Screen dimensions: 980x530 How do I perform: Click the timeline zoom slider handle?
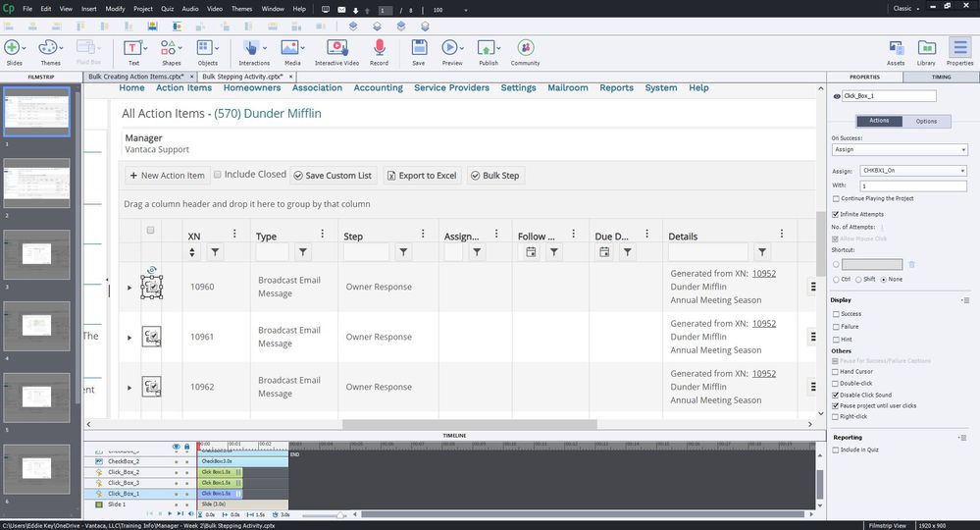[x=339, y=515]
